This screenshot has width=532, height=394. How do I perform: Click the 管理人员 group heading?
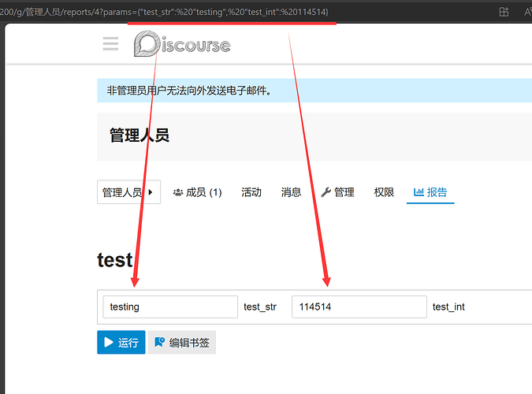140,136
